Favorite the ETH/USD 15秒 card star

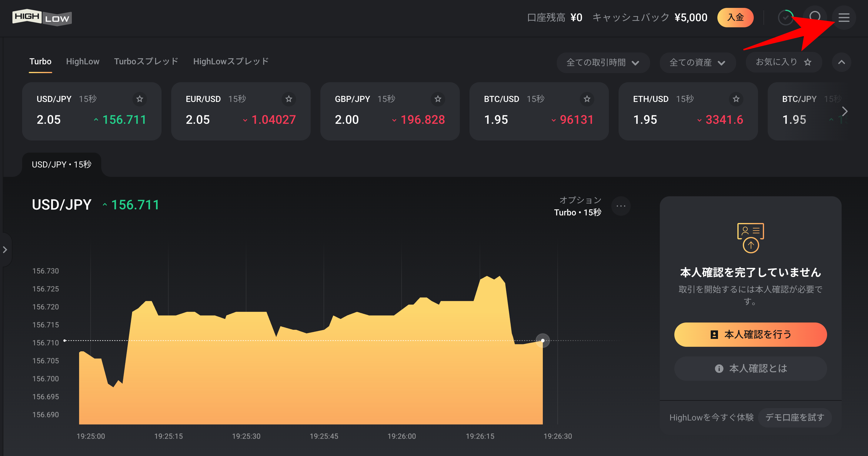[x=736, y=99]
